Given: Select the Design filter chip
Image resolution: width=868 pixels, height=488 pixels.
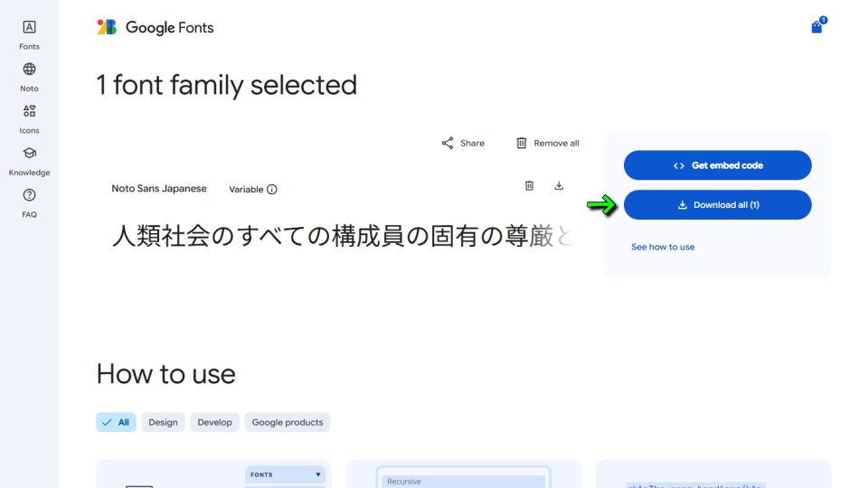Looking at the screenshot, I should tap(163, 422).
